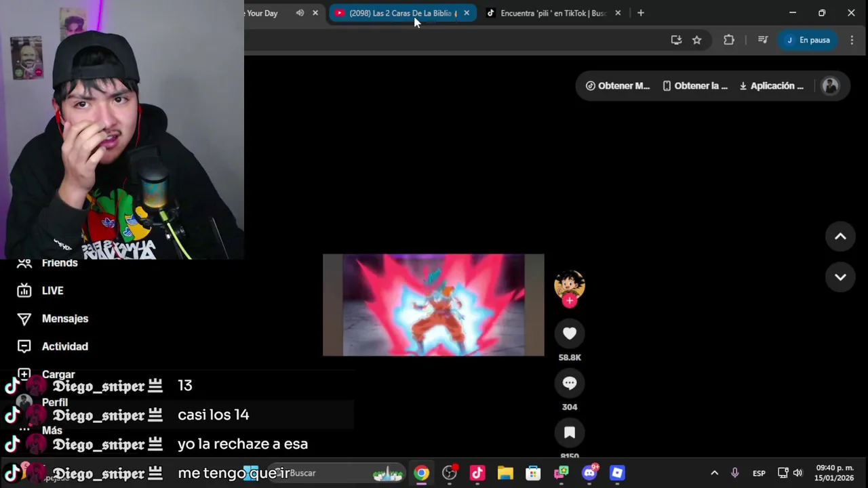Open the media controls icon in Chrome
868x488 pixels.
763,40
